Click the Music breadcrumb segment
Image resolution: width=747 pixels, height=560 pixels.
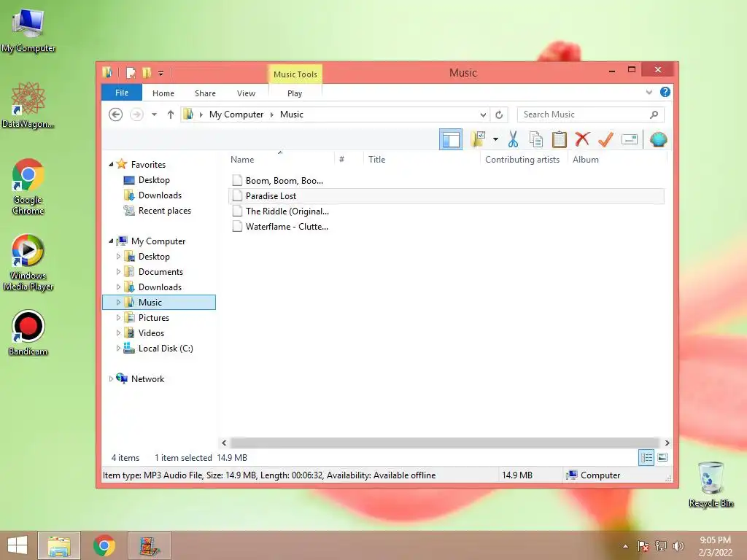click(292, 114)
